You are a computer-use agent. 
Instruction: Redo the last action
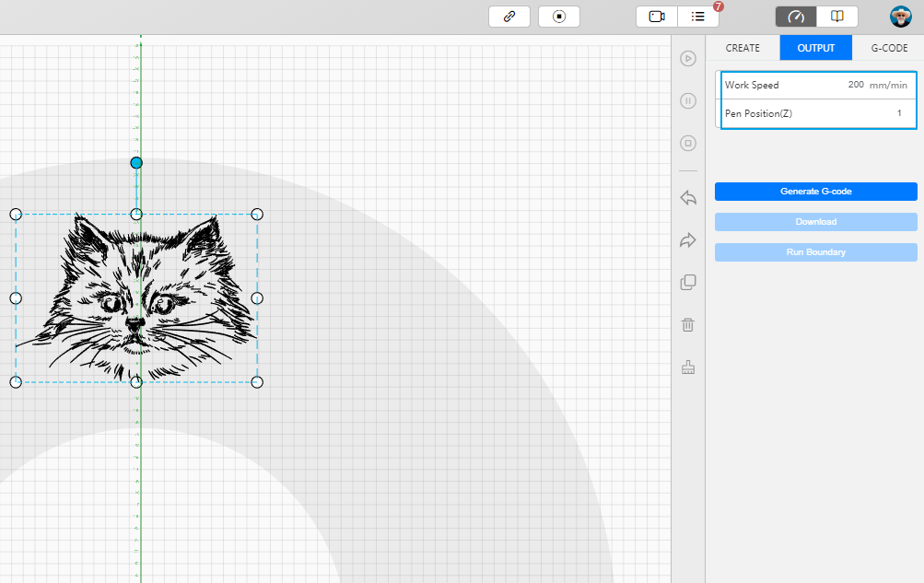pos(687,240)
